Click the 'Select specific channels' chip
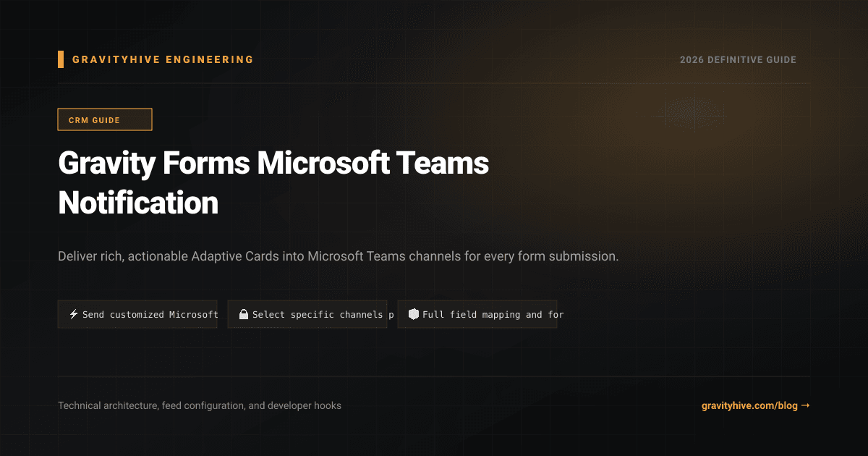Screen dimensions: 868x456 click(x=307, y=314)
